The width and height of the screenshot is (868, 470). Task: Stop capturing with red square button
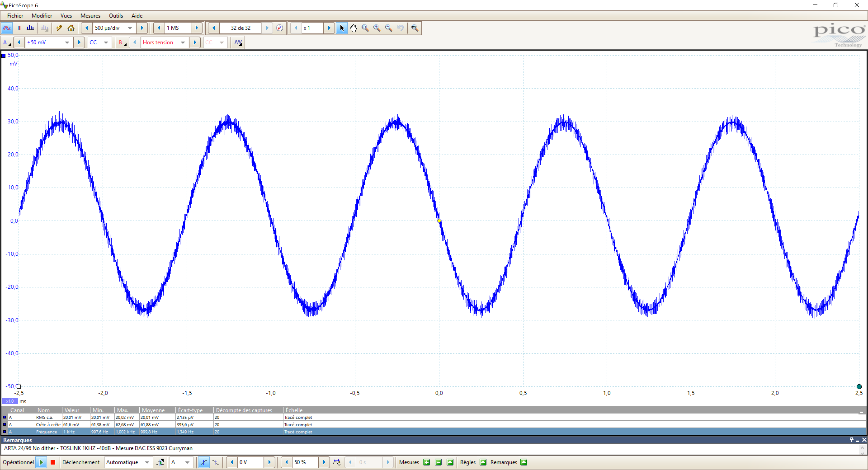pyautogui.click(x=53, y=462)
